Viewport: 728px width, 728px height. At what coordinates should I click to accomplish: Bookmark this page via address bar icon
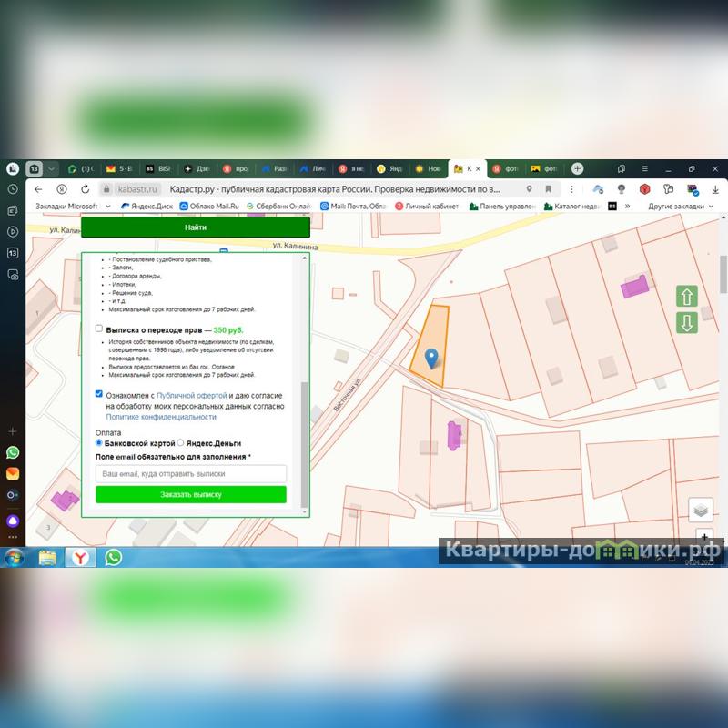pos(548,189)
